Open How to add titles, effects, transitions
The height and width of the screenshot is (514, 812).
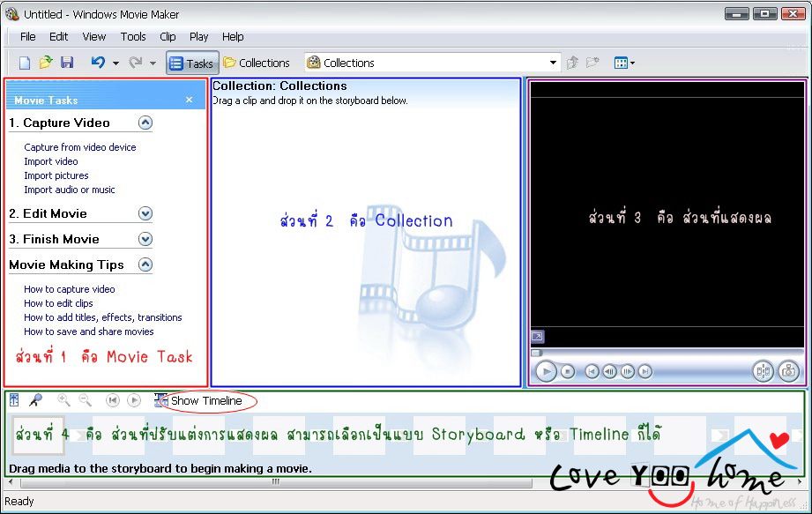[102, 317]
